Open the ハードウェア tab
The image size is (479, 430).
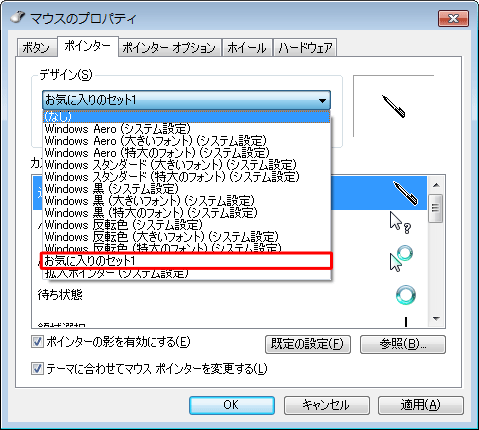pos(305,48)
